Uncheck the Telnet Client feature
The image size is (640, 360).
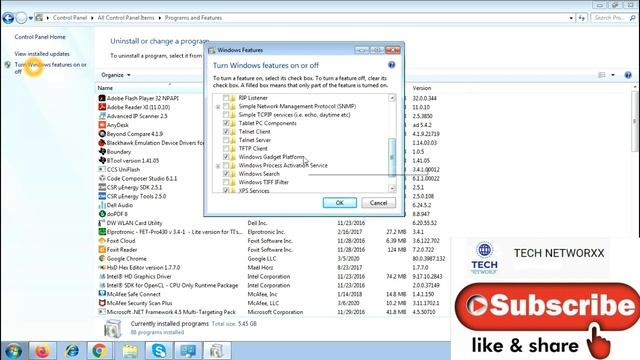226,132
